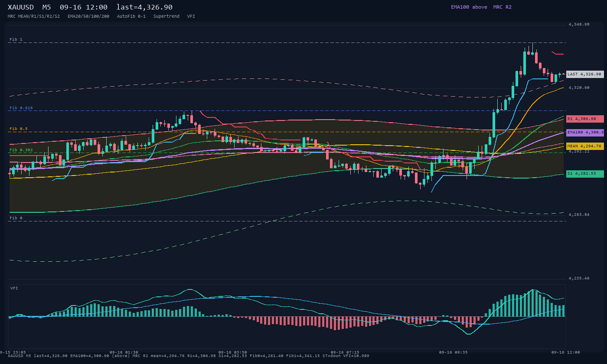Click the green "Fib 0.382" level label
Image resolution: width=607 pixels, height=364 pixels.
[21, 150]
